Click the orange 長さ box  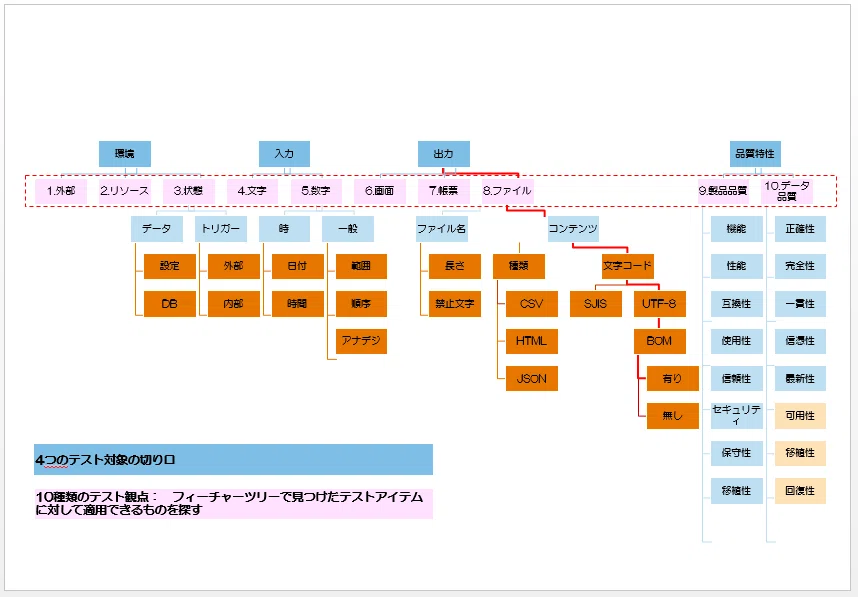[455, 266]
